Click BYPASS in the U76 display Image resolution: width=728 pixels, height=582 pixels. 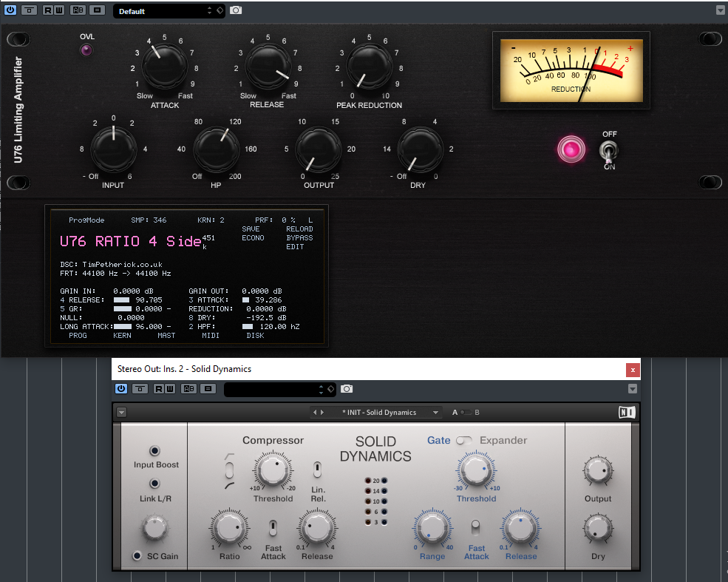click(299, 238)
